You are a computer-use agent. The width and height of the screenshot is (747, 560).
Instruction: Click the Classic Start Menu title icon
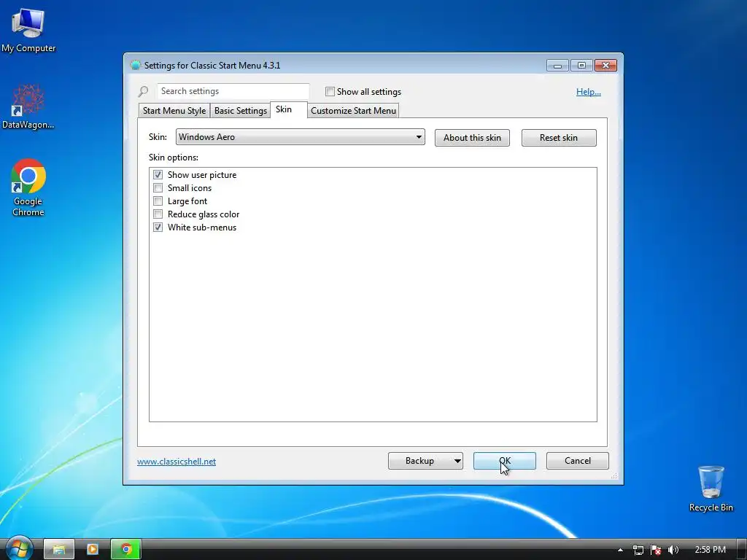point(136,65)
